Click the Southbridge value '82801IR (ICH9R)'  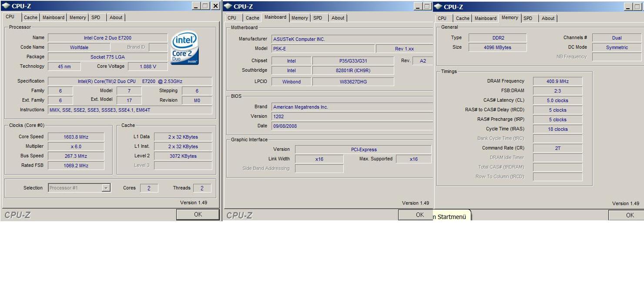[x=353, y=70]
